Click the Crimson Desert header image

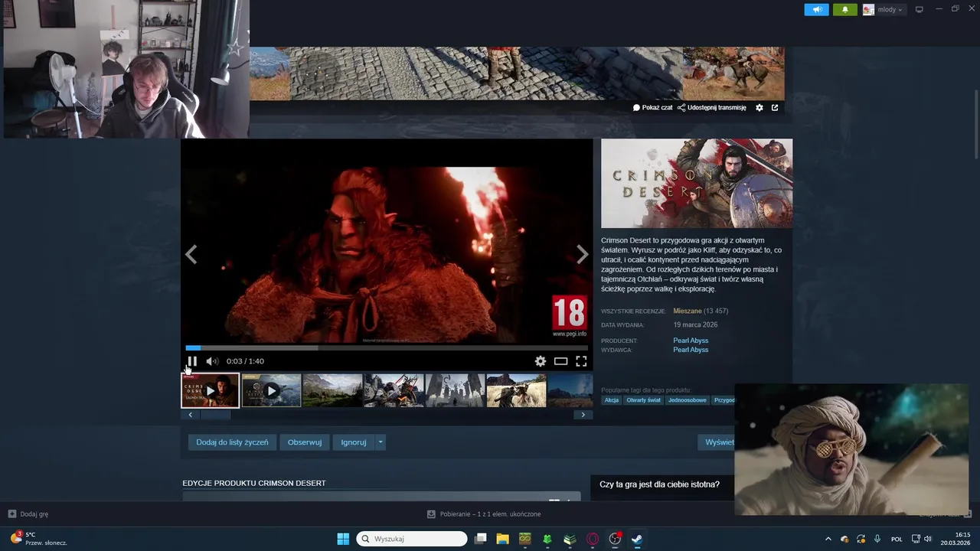(697, 184)
